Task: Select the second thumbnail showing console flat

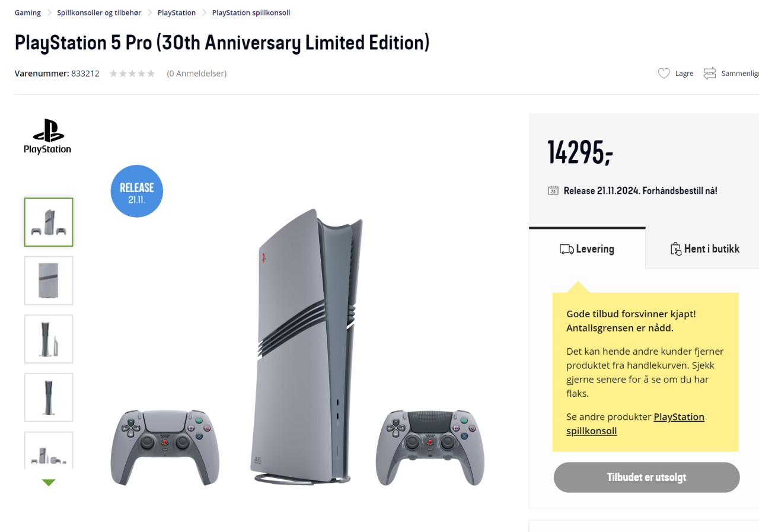Action: [49, 281]
